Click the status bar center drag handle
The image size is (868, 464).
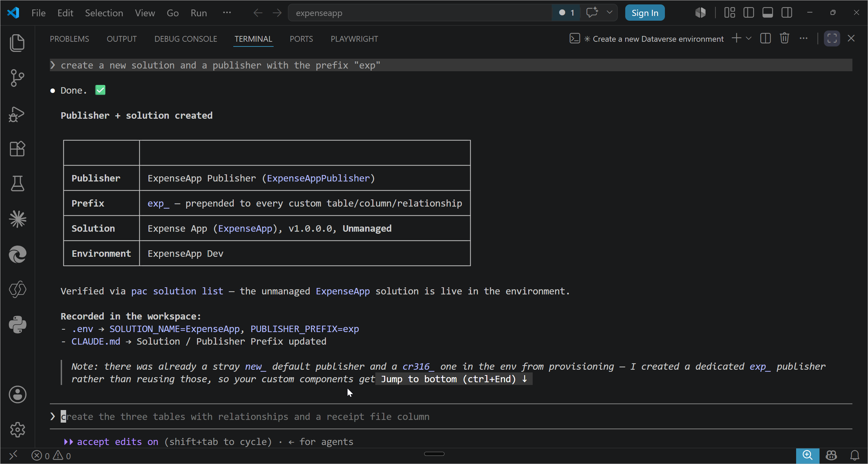(434, 454)
